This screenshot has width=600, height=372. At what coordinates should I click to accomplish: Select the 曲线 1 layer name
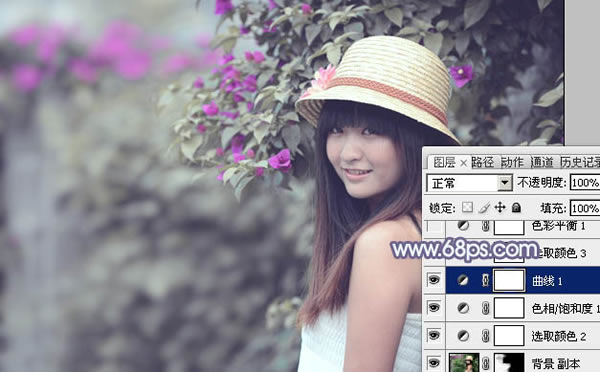(547, 281)
